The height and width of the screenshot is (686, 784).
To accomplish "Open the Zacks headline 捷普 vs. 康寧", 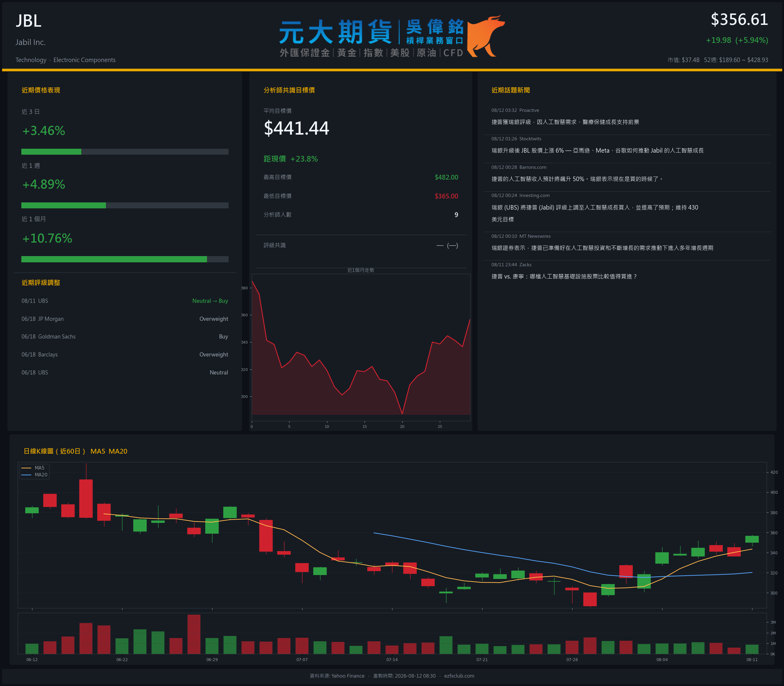I will [564, 276].
